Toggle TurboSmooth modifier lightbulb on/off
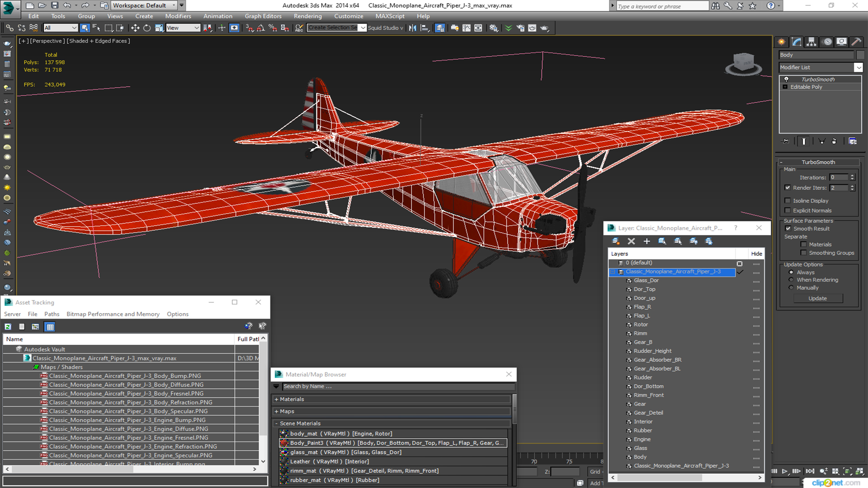Screen dimensions: 868x488 (786, 80)
